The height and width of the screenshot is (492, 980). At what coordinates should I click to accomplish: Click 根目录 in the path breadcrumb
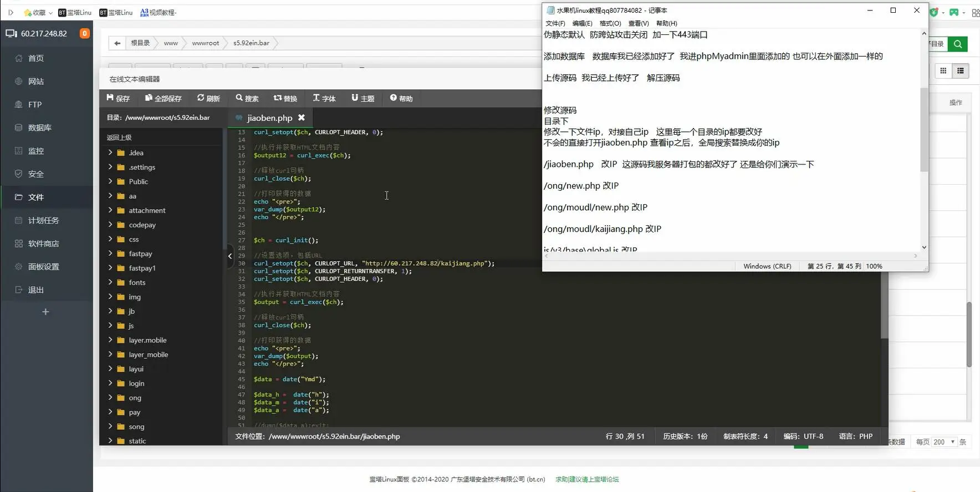140,43
